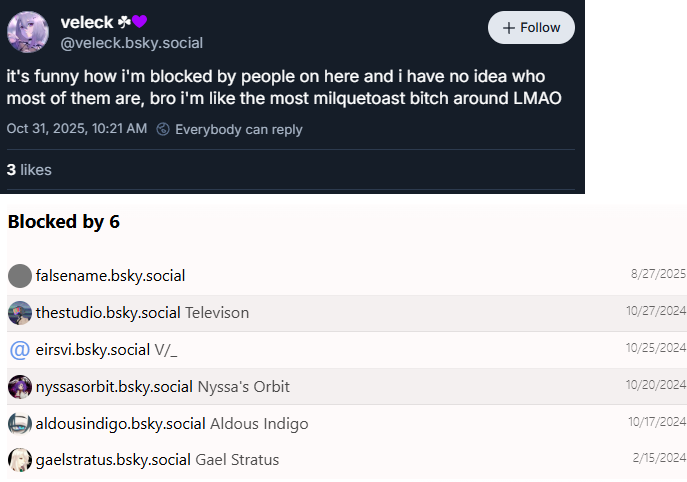
Task: View the 3 likes list
Action: pyautogui.click(x=29, y=170)
